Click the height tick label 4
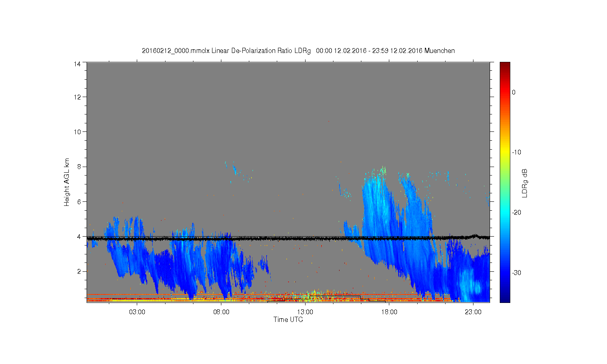 click(79, 236)
